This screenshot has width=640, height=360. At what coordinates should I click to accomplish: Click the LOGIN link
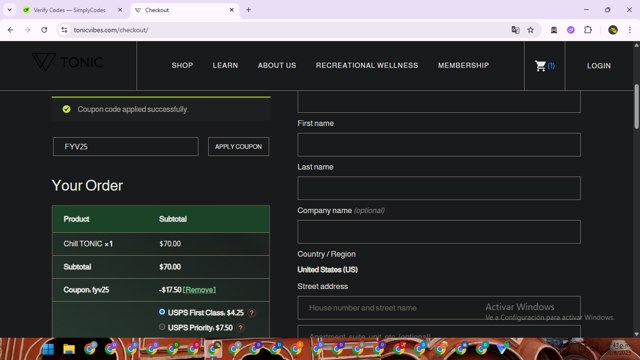599,66
